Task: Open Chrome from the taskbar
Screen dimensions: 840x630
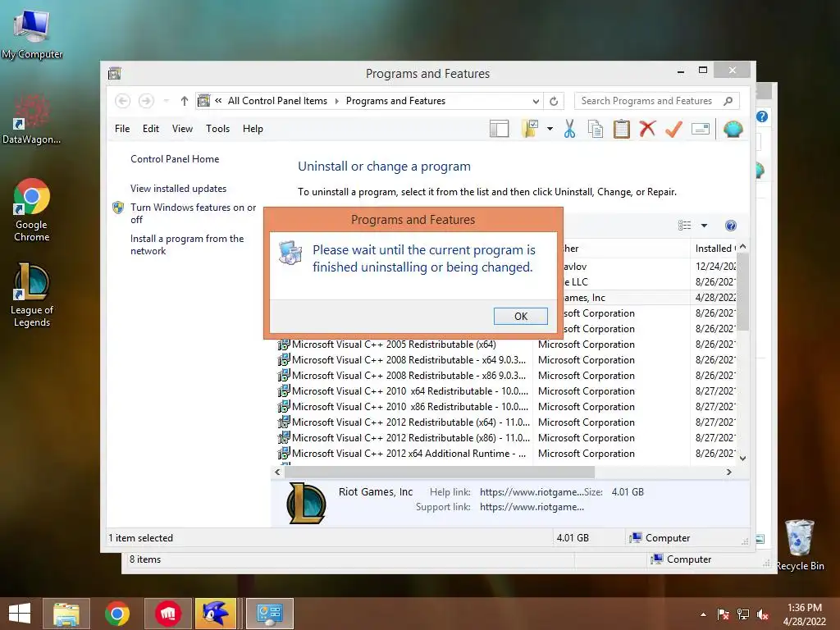Action: click(x=116, y=614)
